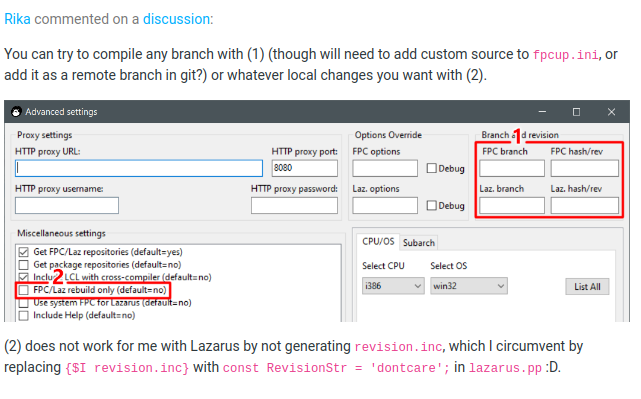Click the Advanced settings title text
641x399 pixels.
tap(61, 112)
